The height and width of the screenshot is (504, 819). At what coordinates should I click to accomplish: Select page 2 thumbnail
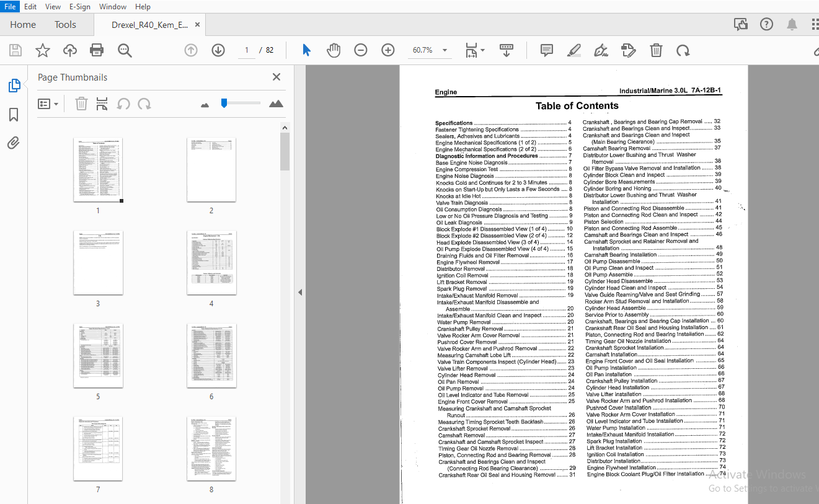(x=211, y=170)
